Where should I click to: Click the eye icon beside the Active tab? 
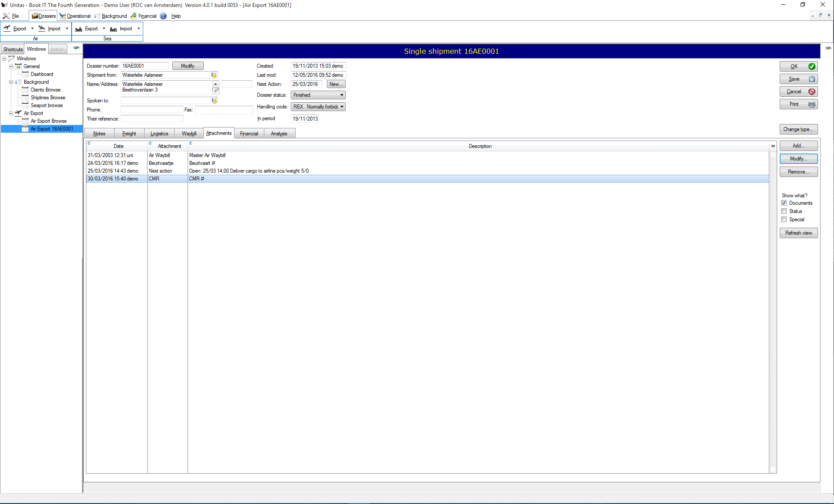pyautogui.click(x=76, y=48)
